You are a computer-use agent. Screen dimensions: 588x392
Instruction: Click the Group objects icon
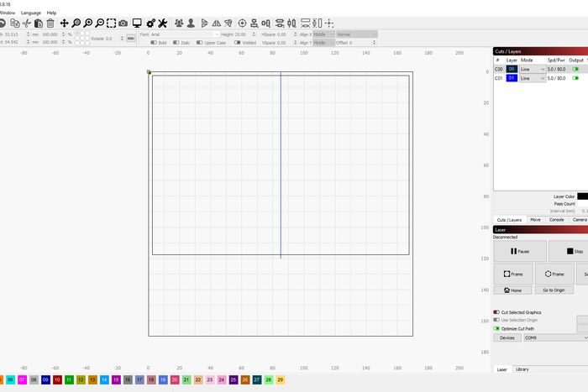pos(179,23)
